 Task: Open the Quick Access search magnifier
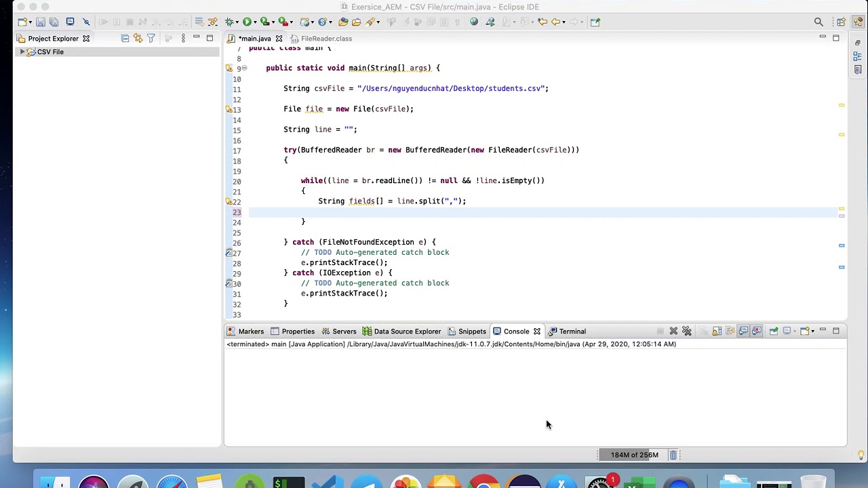point(818,22)
